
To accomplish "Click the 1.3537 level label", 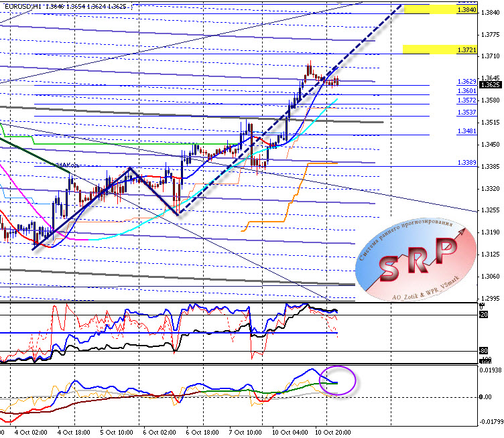I will coord(466,113).
